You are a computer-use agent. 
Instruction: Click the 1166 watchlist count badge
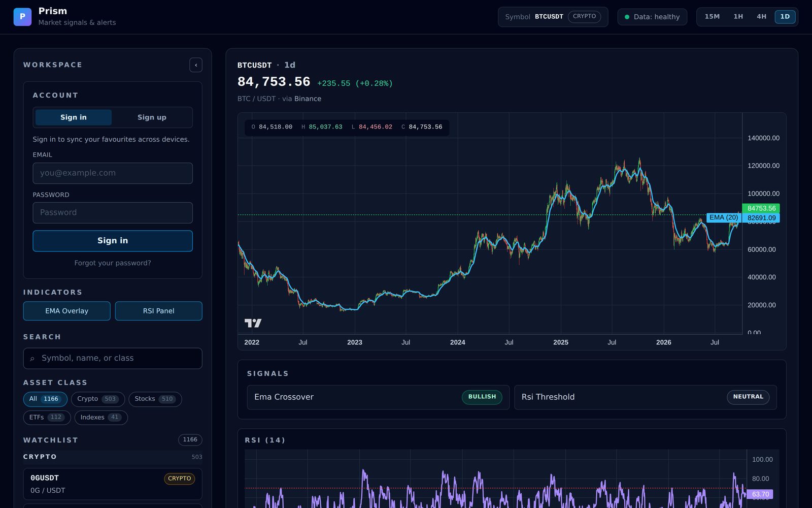coord(190,440)
